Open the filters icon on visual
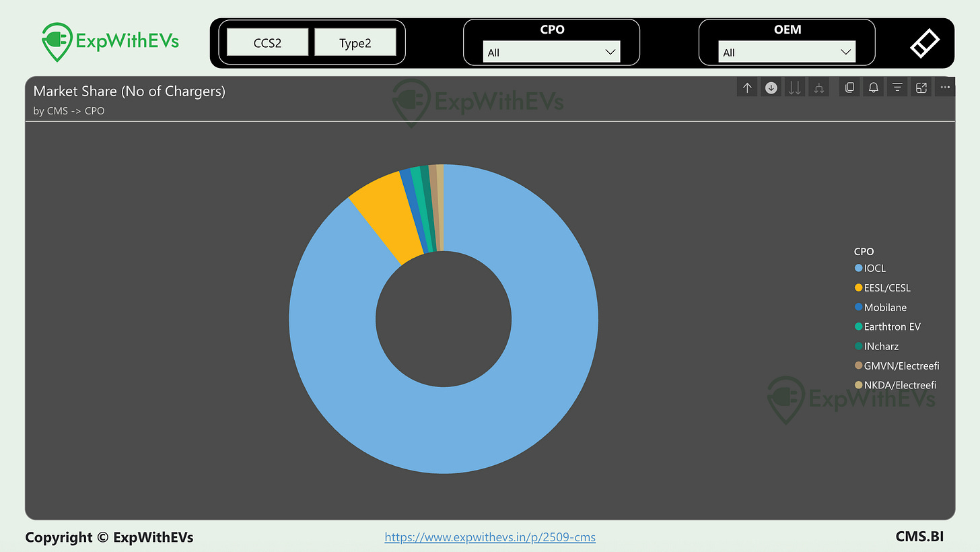This screenshot has width=980, height=552. (897, 88)
